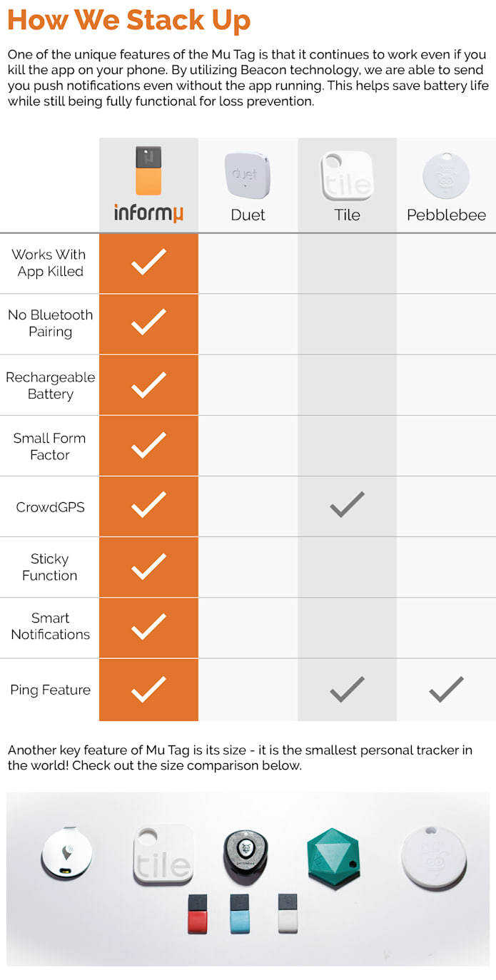The width and height of the screenshot is (496, 980).
Task: Click the orange Mu Tag product image
Action: (148, 170)
